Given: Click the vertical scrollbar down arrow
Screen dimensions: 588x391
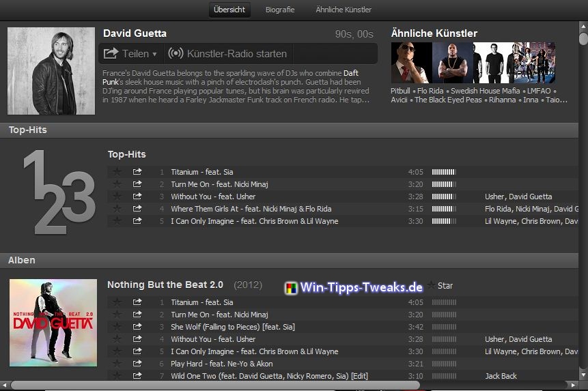Looking at the screenshot, I should click(x=583, y=375).
